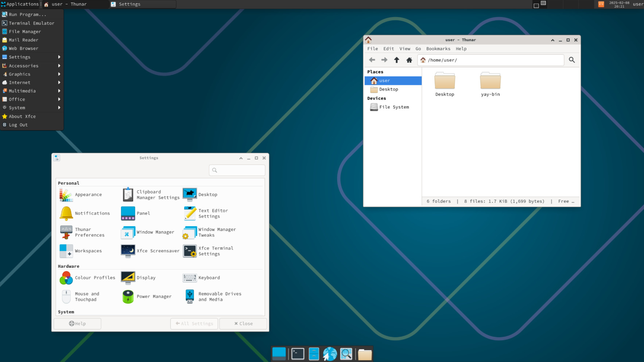Open the Power Manager battery icon
Screen dimensions: 644x362
pyautogui.click(x=128, y=296)
